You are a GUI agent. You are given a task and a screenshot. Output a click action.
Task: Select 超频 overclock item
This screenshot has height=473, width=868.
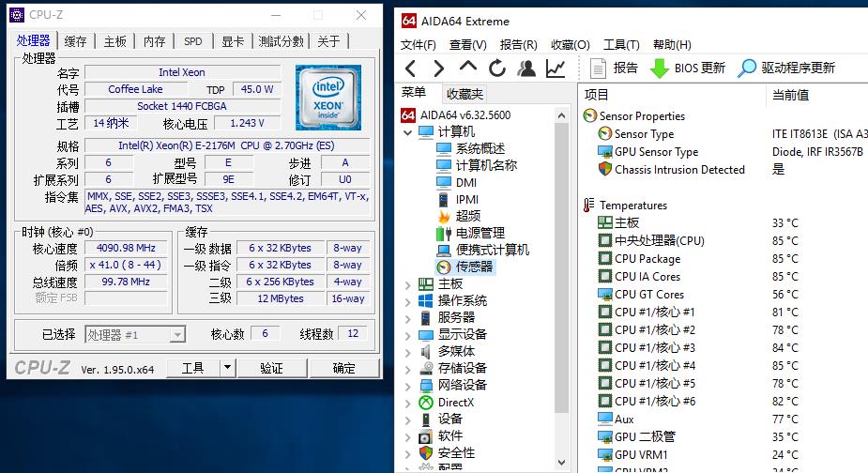[458, 216]
